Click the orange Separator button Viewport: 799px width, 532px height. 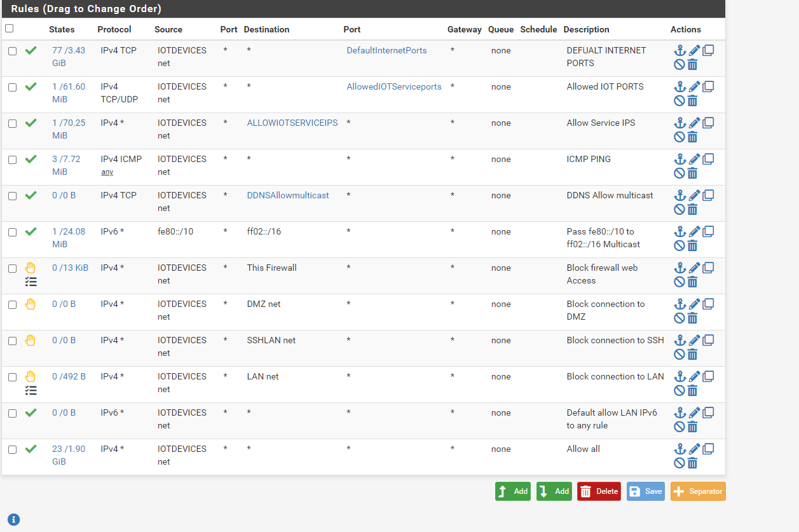tap(697, 491)
